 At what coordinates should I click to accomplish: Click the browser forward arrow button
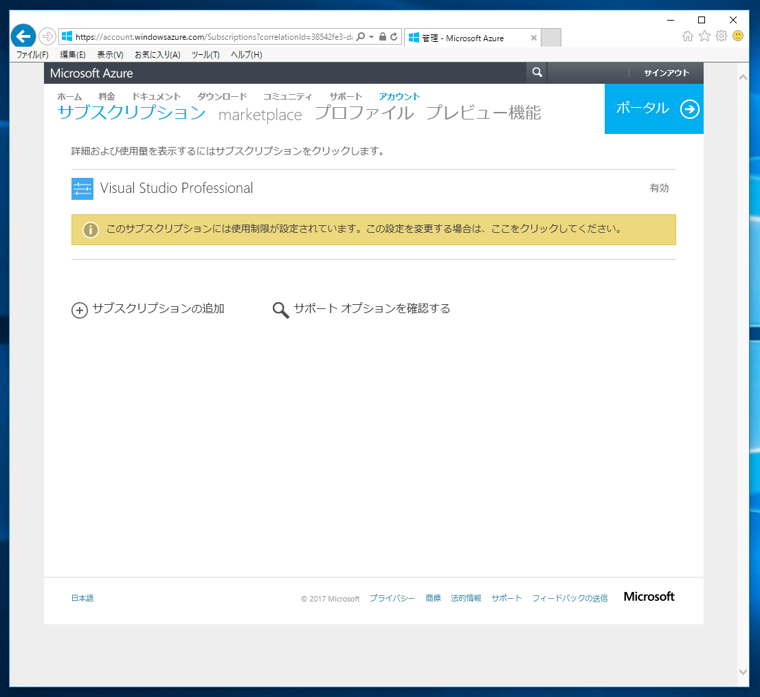click(x=47, y=36)
